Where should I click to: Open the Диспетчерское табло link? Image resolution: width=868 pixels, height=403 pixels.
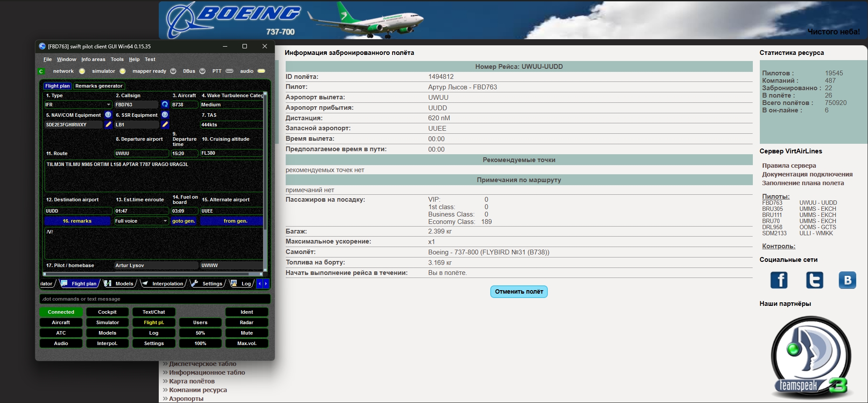click(x=202, y=364)
